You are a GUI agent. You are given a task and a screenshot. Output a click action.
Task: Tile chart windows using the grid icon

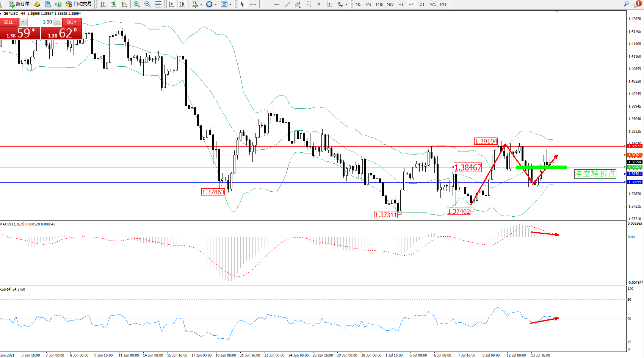pos(158,4)
